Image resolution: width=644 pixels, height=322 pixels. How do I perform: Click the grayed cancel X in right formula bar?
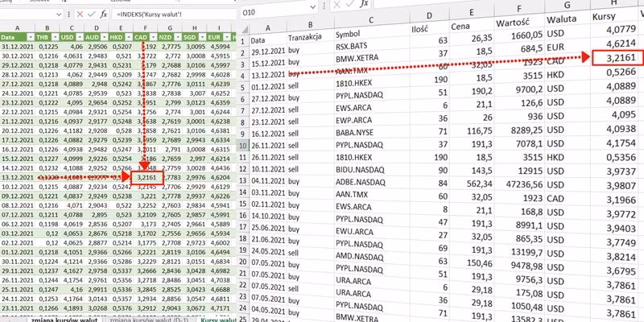336,5
